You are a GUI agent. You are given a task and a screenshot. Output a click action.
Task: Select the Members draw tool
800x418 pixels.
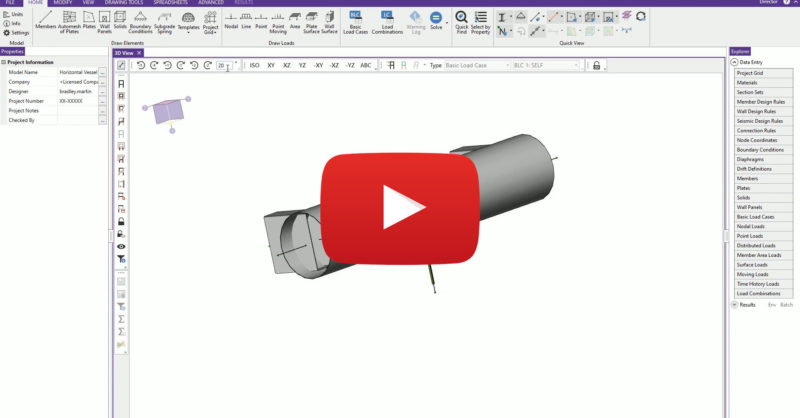pos(46,20)
